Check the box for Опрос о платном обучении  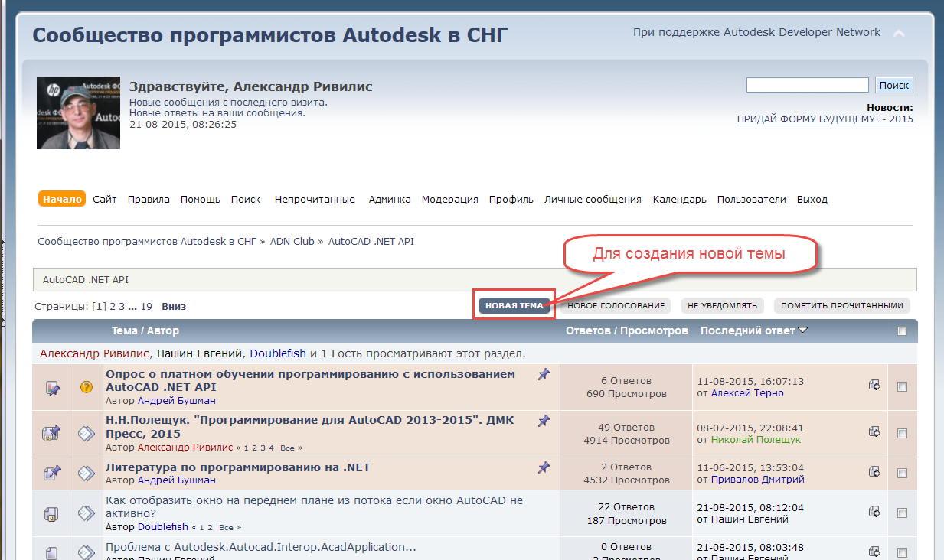click(x=902, y=387)
